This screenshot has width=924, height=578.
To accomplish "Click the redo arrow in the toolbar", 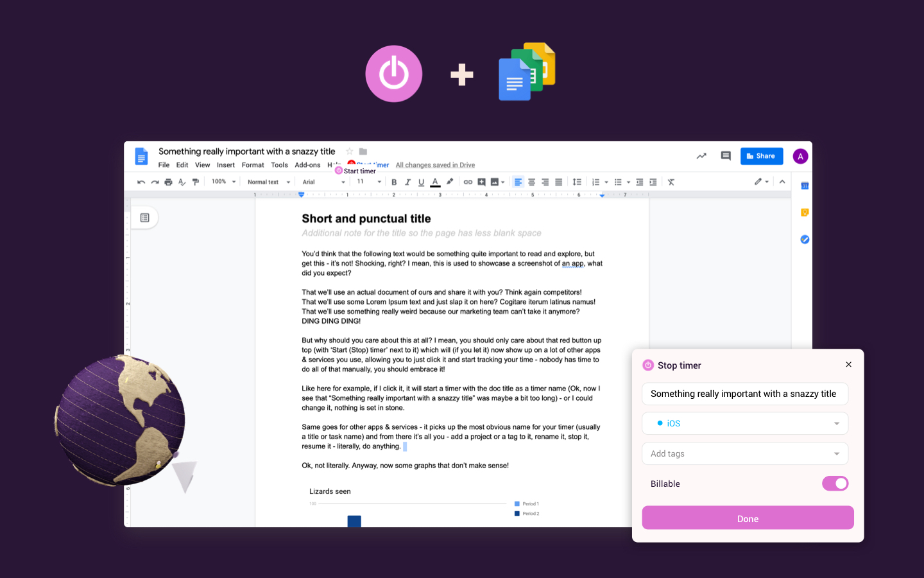I will point(155,182).
